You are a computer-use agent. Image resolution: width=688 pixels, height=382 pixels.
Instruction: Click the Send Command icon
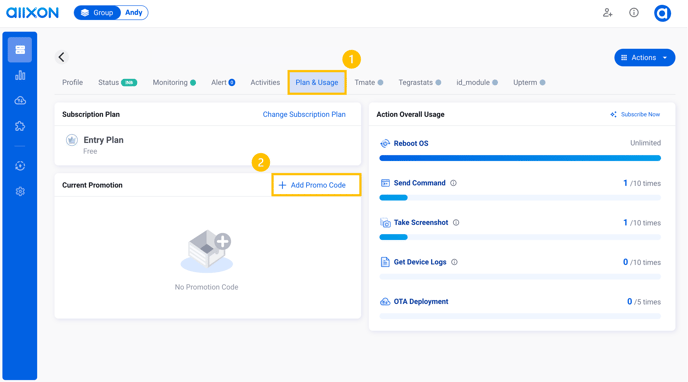point(385,183)
